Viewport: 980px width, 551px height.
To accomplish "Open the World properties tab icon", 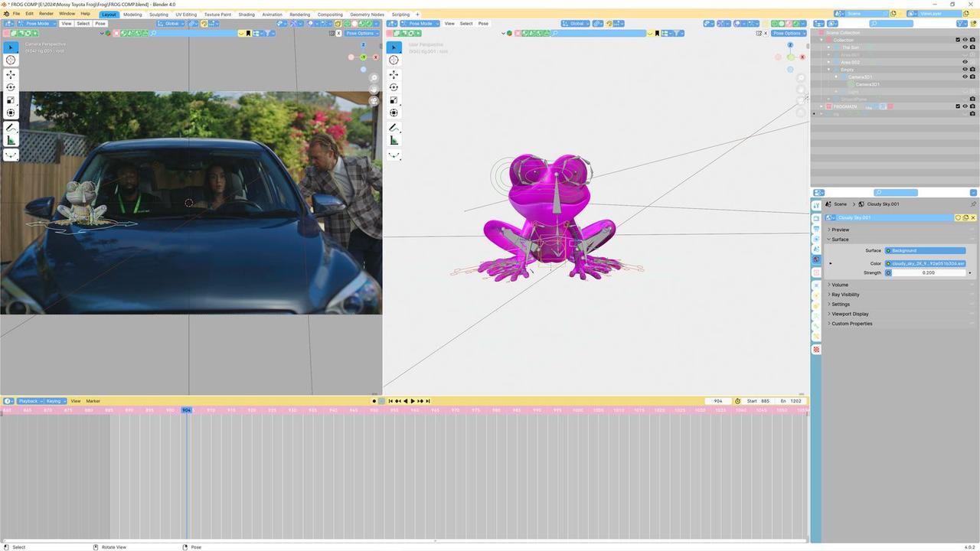I will coord(816,259).
